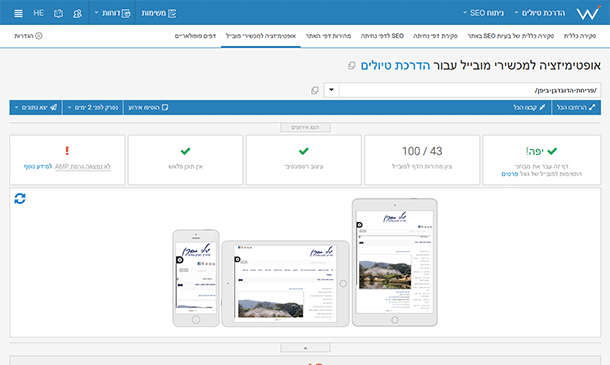Image resolution: width=610 pixels, height=365 pixels.
Task: Open the נסרק לפני 2 ימים scan dropdown
Action: click(x=93, y=107)
